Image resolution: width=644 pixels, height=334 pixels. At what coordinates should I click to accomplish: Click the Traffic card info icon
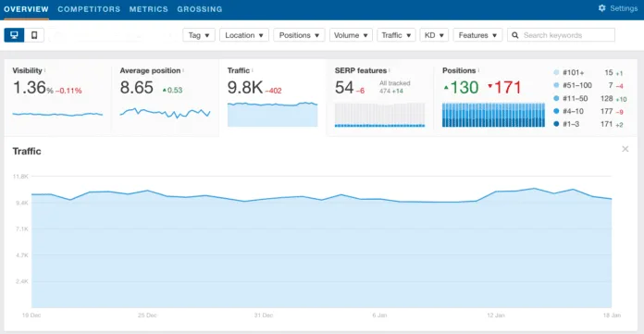(253, 70)
